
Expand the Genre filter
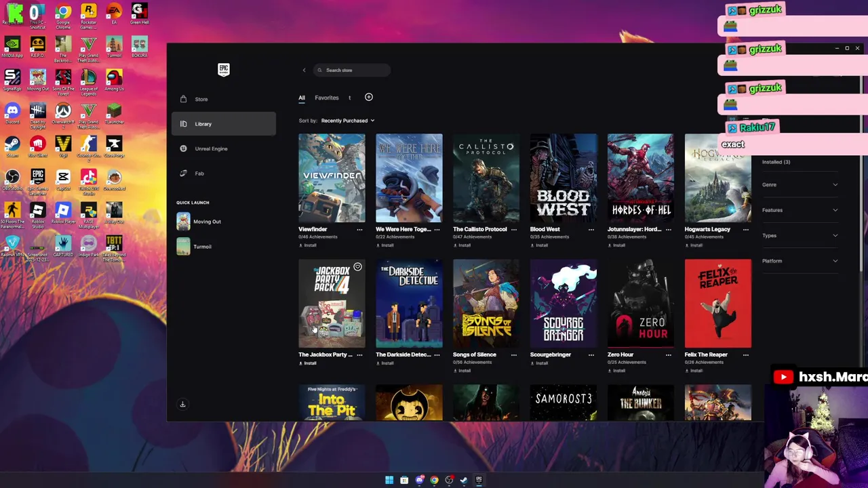click(800, 184)
